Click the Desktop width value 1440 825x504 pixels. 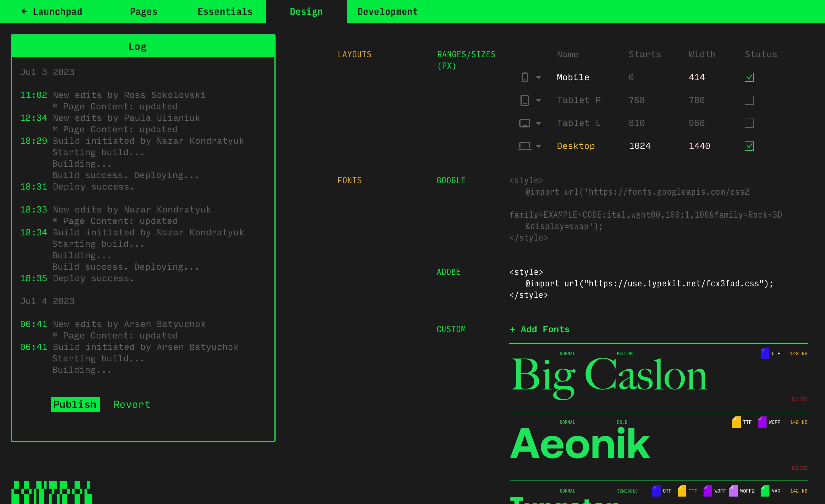tap(699, 146)
